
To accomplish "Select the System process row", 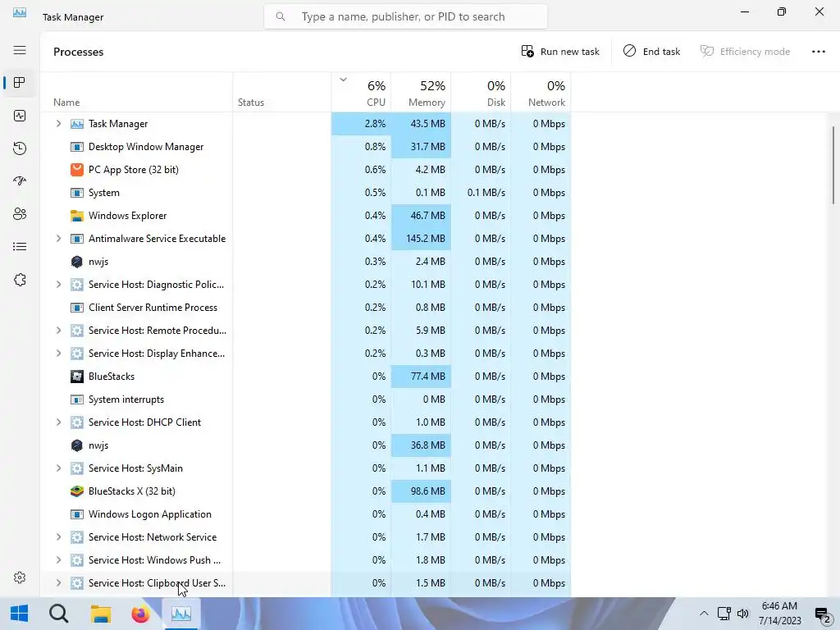I will [305, 193].
